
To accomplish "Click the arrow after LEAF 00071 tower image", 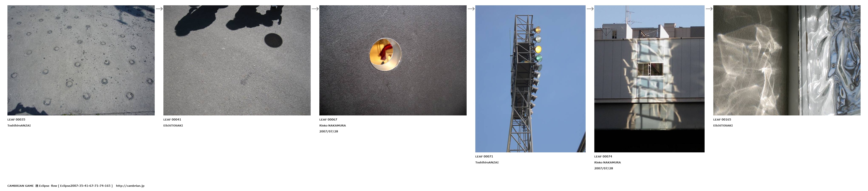I will click(590, 9).
